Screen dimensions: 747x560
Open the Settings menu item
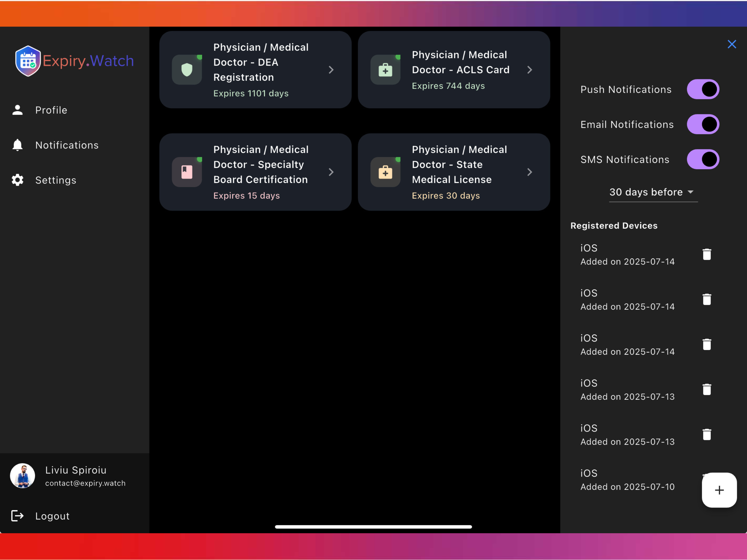pyautogui.click(x=75, y=180)
